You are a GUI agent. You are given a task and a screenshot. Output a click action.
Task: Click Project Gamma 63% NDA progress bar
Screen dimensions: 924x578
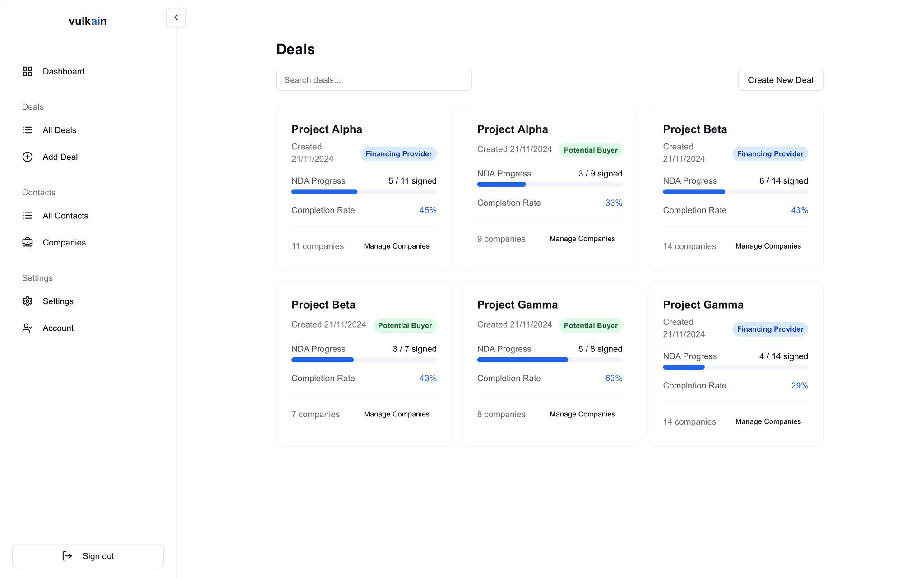pos(550,360)
